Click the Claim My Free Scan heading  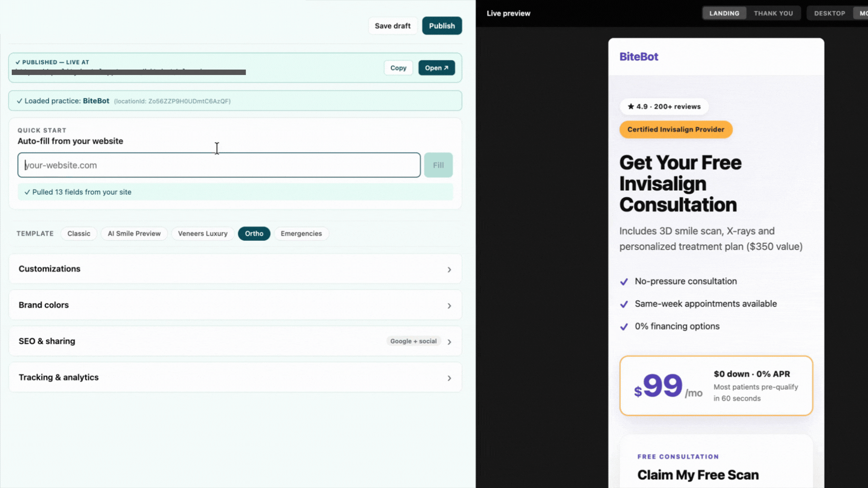coord(698,475)
